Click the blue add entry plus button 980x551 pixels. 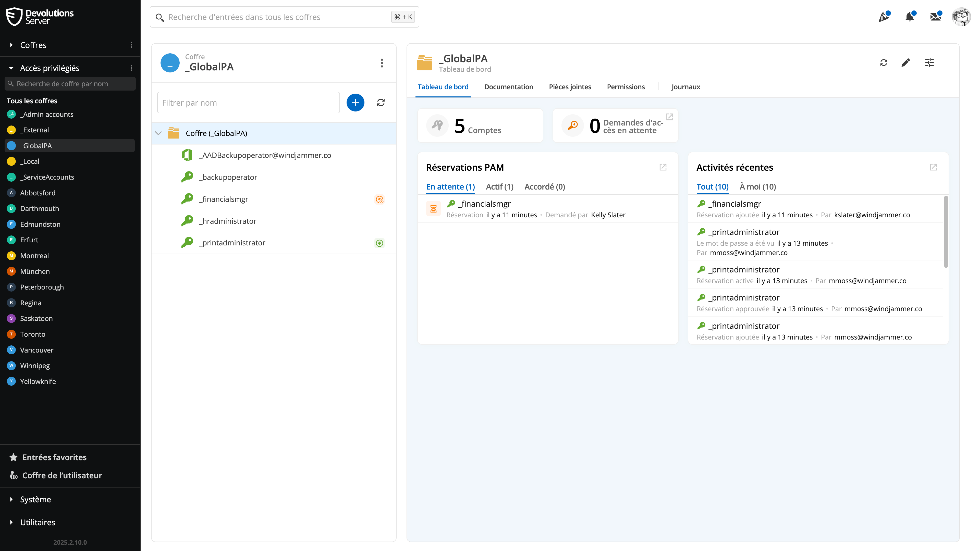coord(355,103)
